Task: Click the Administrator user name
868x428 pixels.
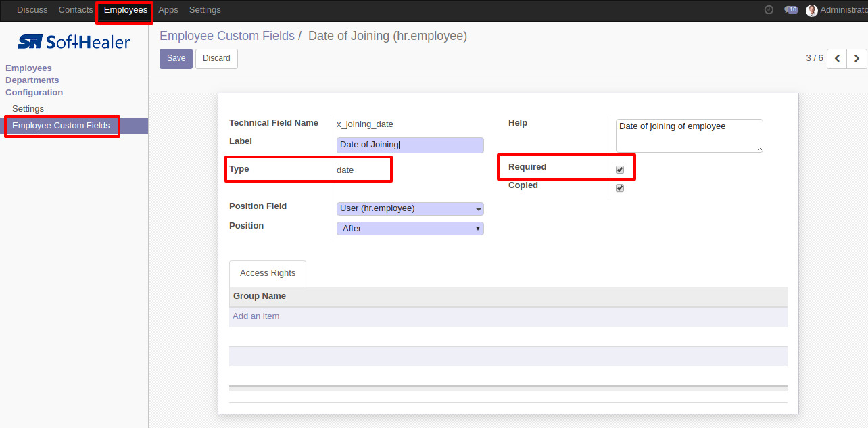Action: click(844, 10)
